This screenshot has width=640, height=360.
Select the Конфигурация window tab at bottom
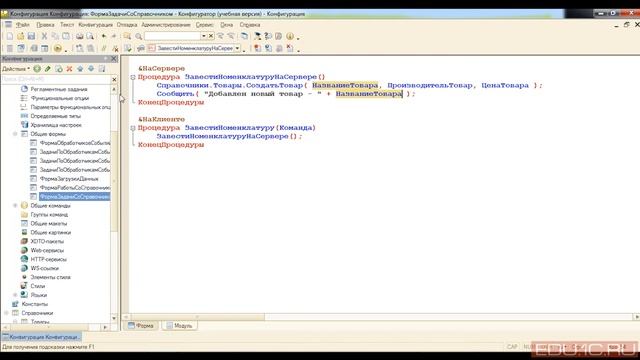pyautogui.click(x=41, y=337)
